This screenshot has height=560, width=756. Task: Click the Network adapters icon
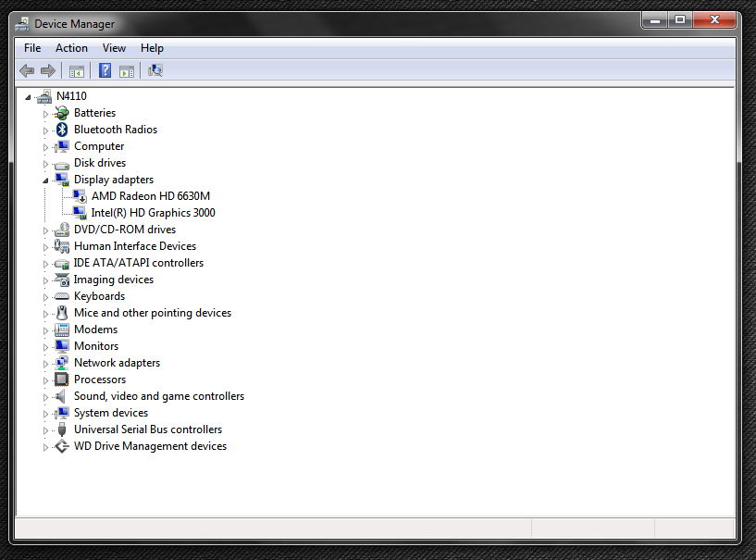coord(62,363)
